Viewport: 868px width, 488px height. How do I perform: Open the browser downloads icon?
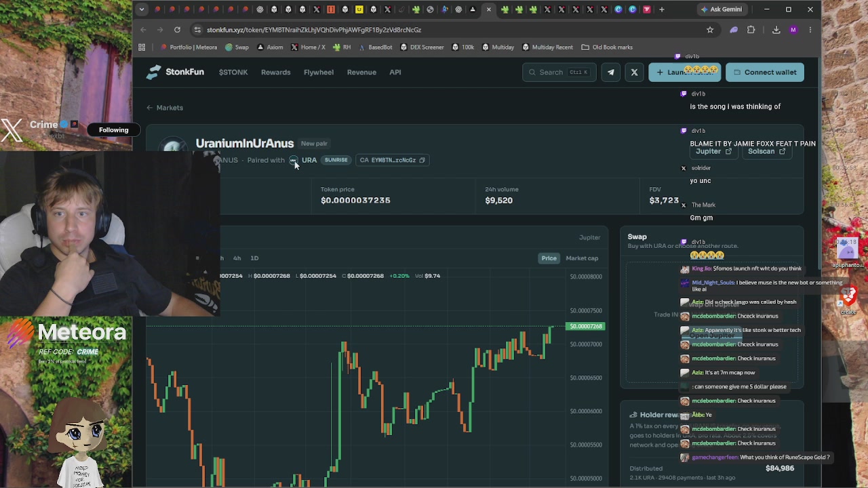[x=776, y=30]
